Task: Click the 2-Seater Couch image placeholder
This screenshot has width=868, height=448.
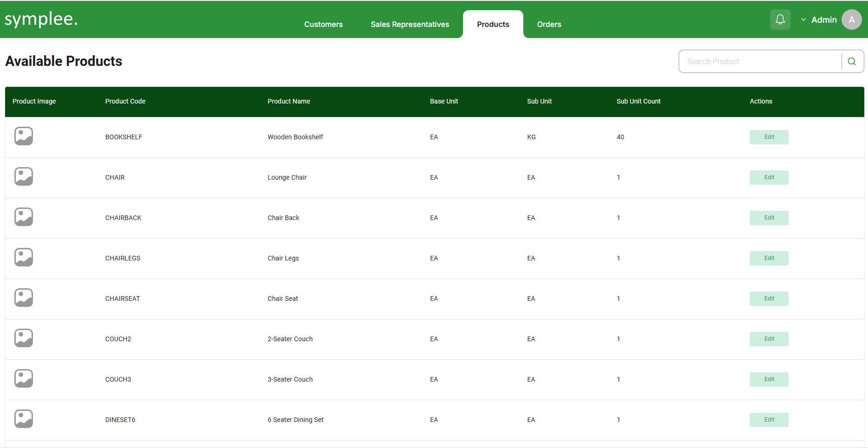Action: (x=24, y=338)
